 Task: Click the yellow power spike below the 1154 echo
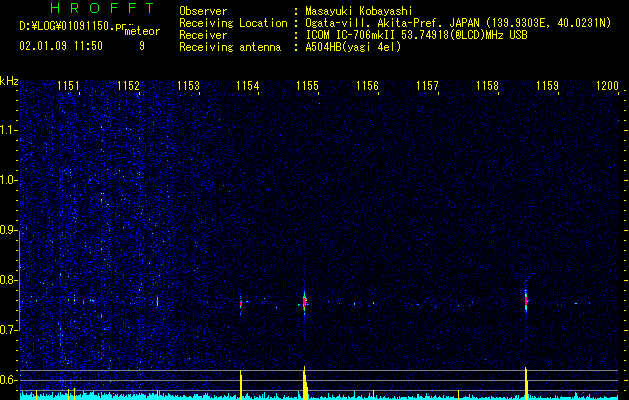tap(241, 385)
